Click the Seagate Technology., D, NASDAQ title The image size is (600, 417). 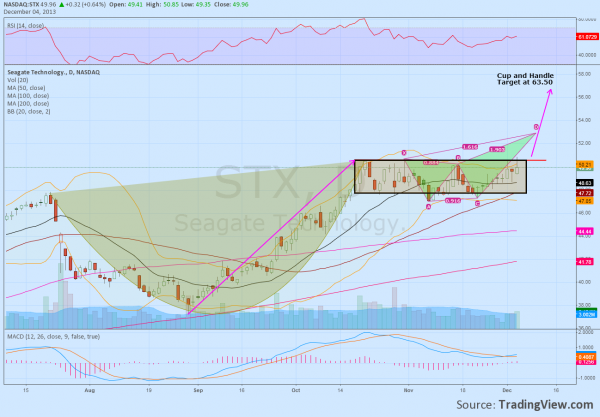54,72
